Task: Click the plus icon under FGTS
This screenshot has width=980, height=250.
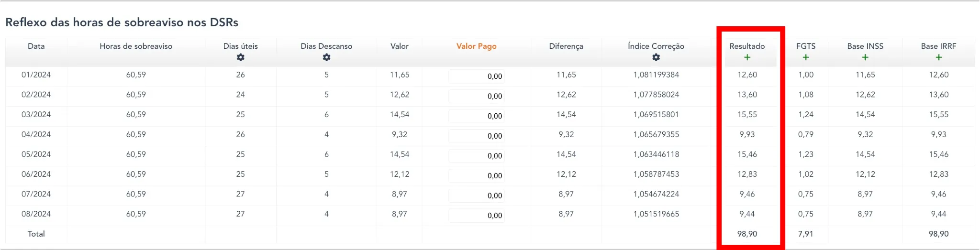Action: [x=806, y=57]
